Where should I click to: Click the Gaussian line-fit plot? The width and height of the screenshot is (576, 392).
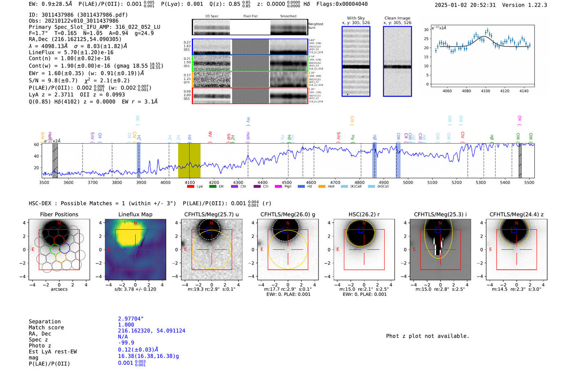tap(483, 56)
